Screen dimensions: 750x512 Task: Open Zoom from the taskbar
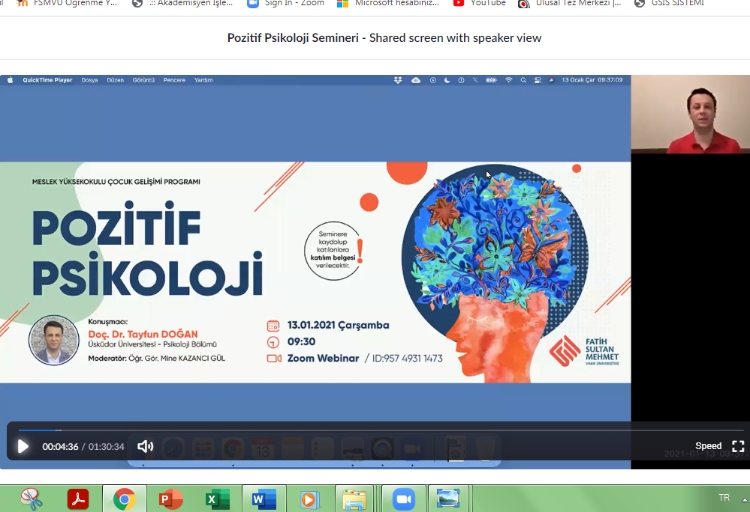click(403, 498)
